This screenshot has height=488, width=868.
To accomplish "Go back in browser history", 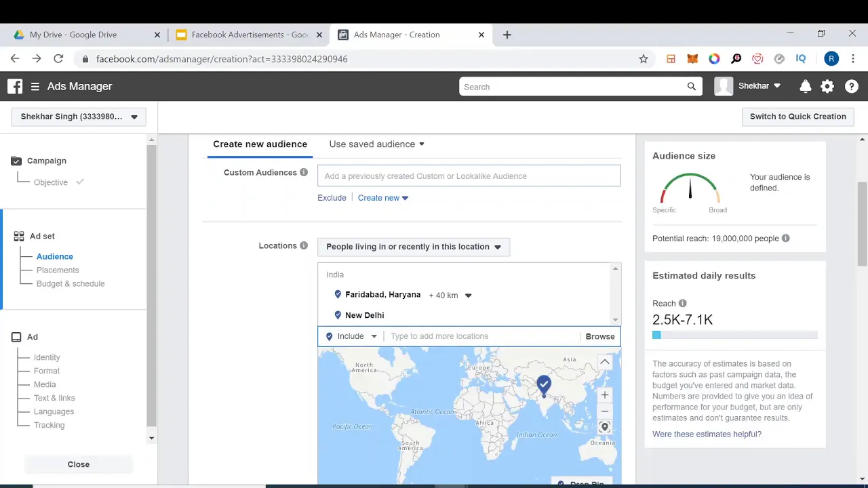I will click(15, 59).
